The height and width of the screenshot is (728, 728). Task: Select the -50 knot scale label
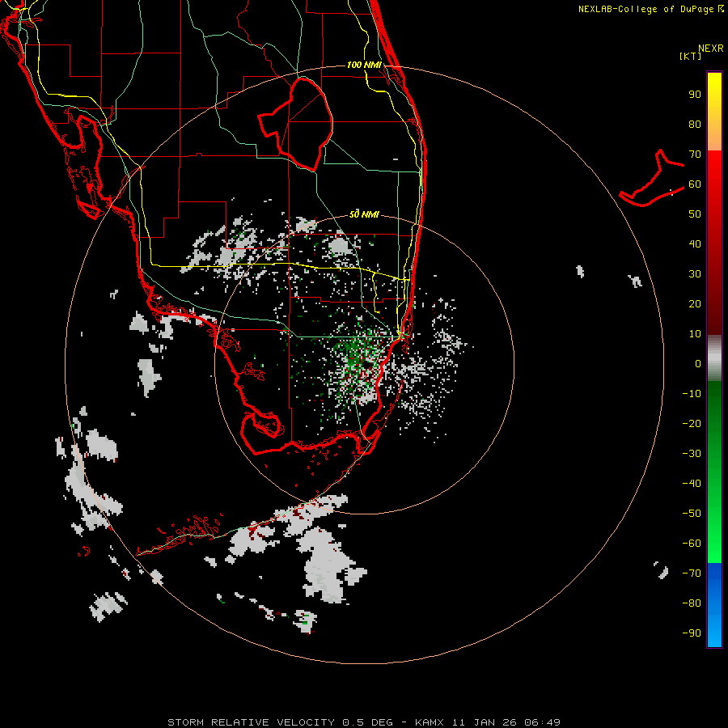(x=692, y=514)
